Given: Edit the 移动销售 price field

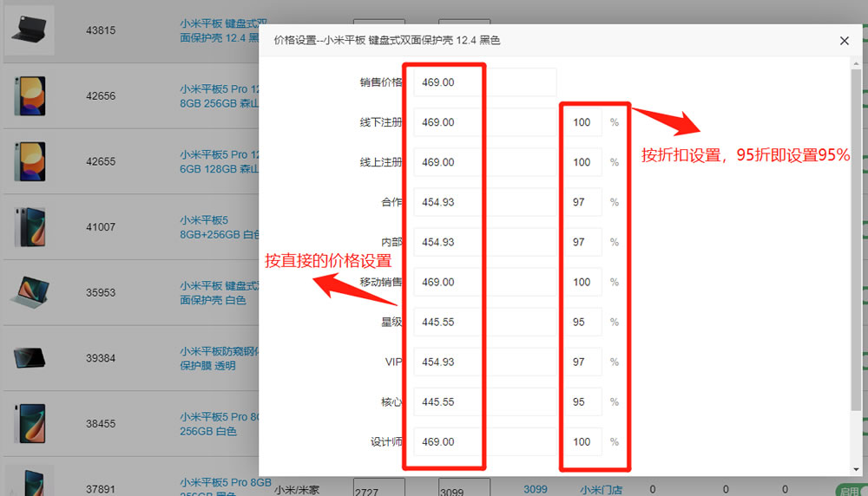Looking at the screenshot, I should pos(485,282).
